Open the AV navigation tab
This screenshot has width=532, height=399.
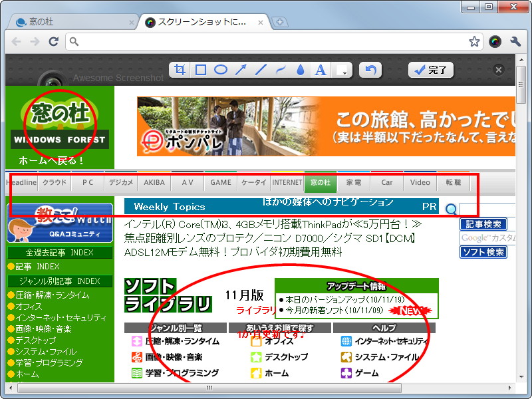click(188, 182)
